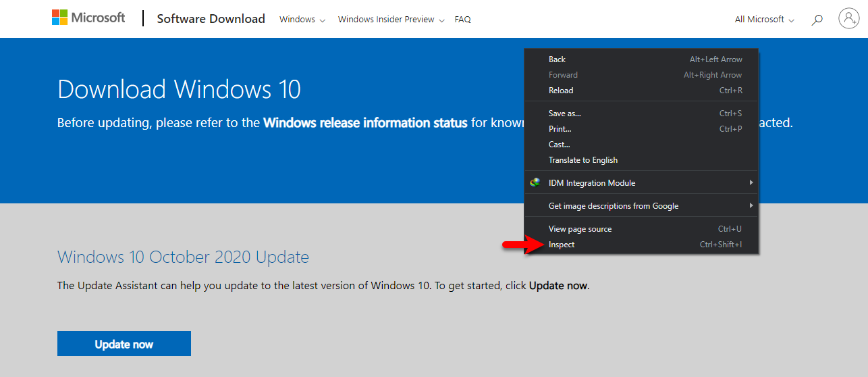Click the Update now button

point(124,343)
